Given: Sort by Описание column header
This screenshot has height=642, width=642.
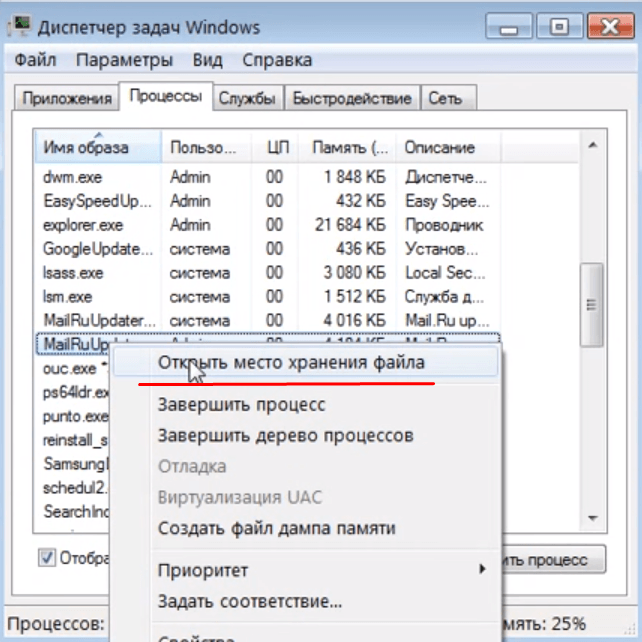Looking at the screenshot, I should [x=448, y=147].
